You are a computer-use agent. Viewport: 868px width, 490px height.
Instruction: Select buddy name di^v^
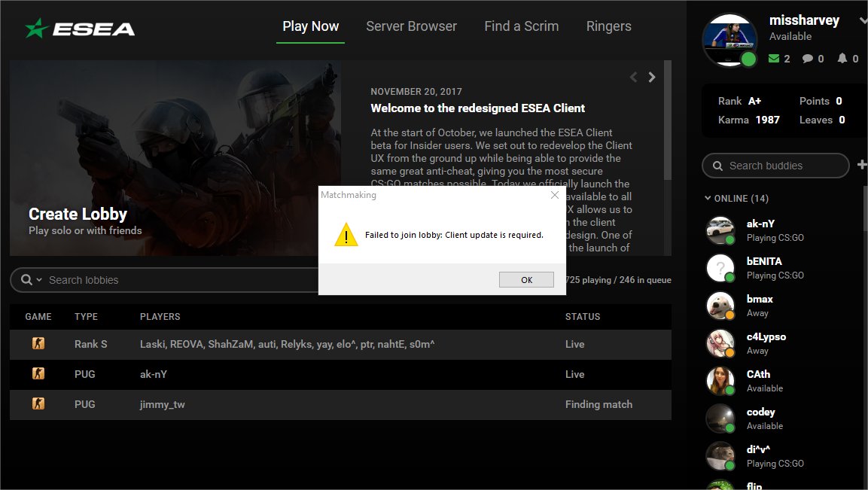click(x=758, y=449)
